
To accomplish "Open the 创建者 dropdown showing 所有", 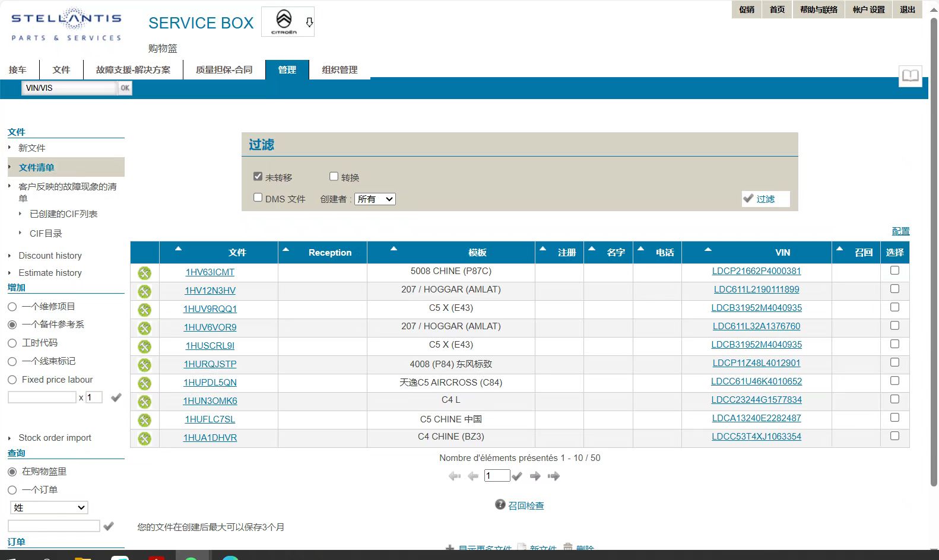I will [375, 199].
